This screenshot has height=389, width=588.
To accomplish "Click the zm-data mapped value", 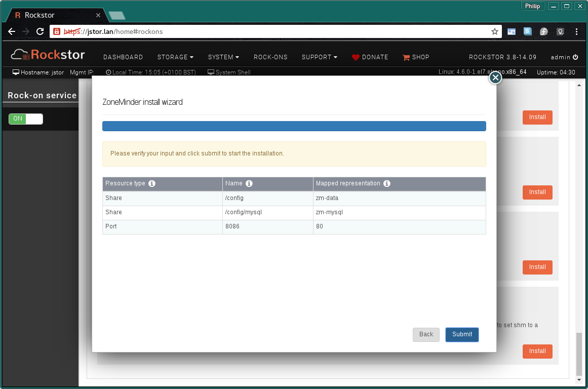I will pyautogui.click(x=327, y=198).
